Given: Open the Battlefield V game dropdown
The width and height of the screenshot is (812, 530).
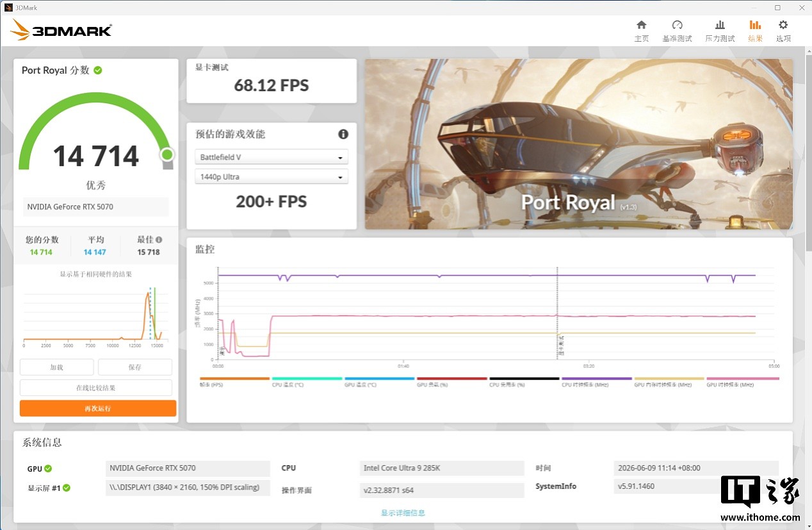Looking at the screenshot, I should click(272, 157).
